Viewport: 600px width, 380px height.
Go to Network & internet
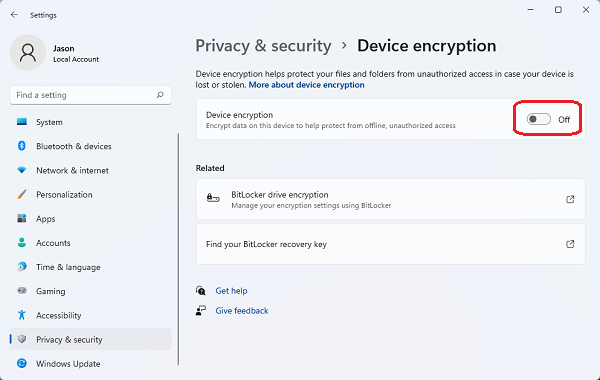point(90,170)
